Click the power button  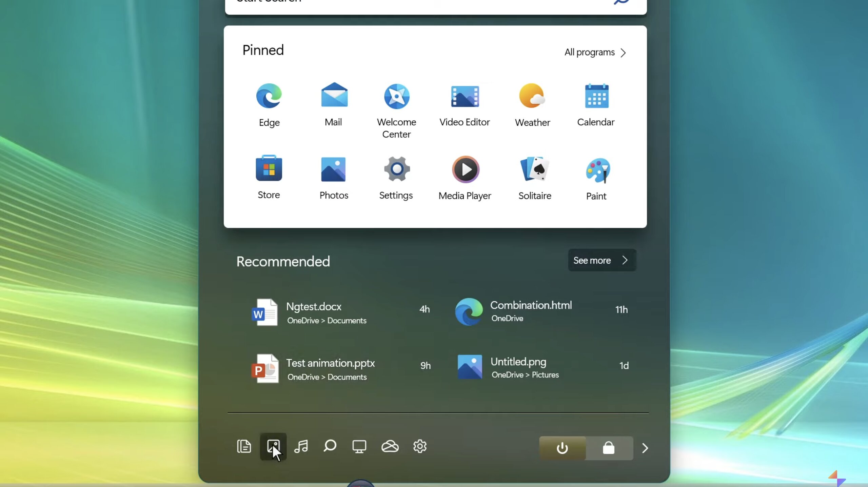click(562, 448)
